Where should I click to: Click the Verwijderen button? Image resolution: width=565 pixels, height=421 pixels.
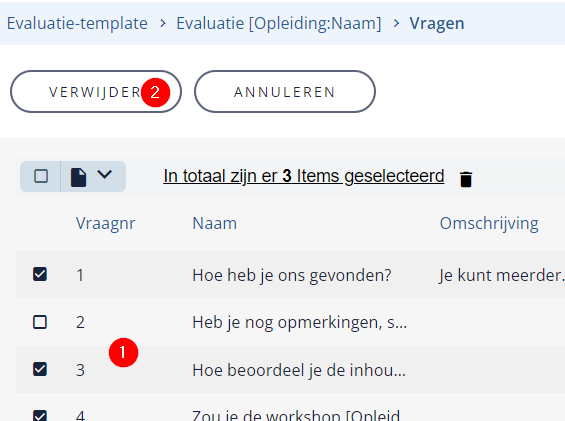[x=96, y=92]
